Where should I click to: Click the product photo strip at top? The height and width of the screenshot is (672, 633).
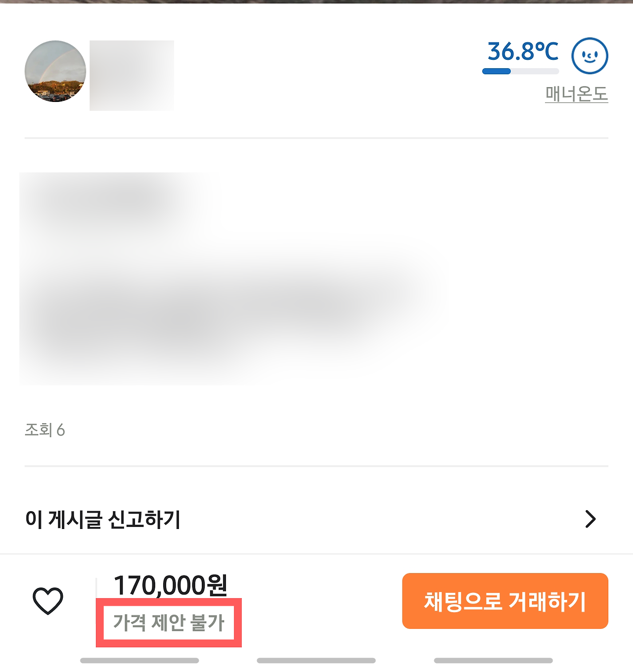[316, 1]
